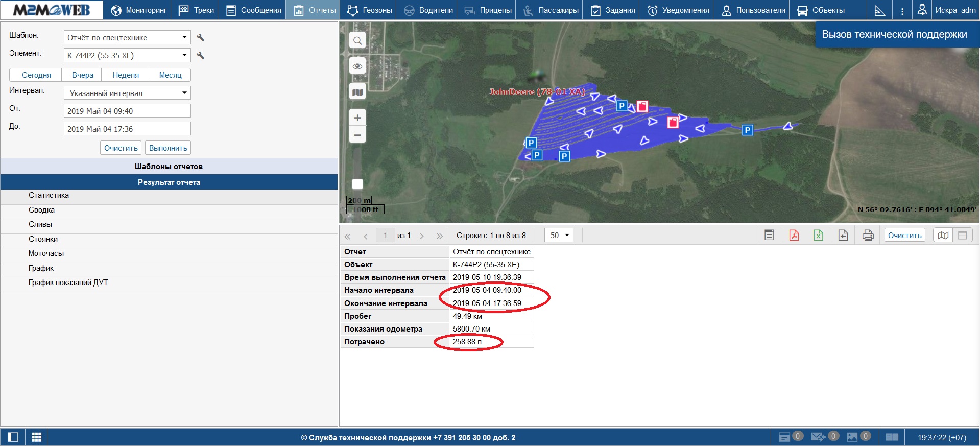Select the Неделя quick interval button
Image resolution: width=980 pixels, height=446 pixels.
[126, 75]
